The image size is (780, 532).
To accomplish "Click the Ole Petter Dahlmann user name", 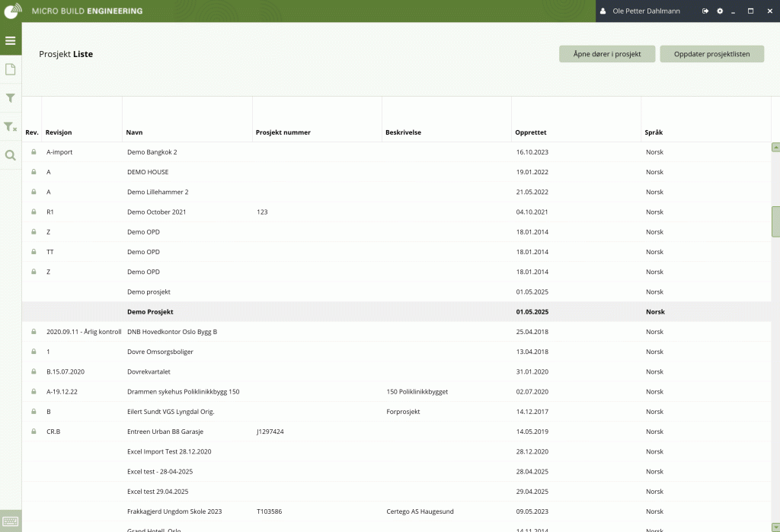I will coord(646,11).
